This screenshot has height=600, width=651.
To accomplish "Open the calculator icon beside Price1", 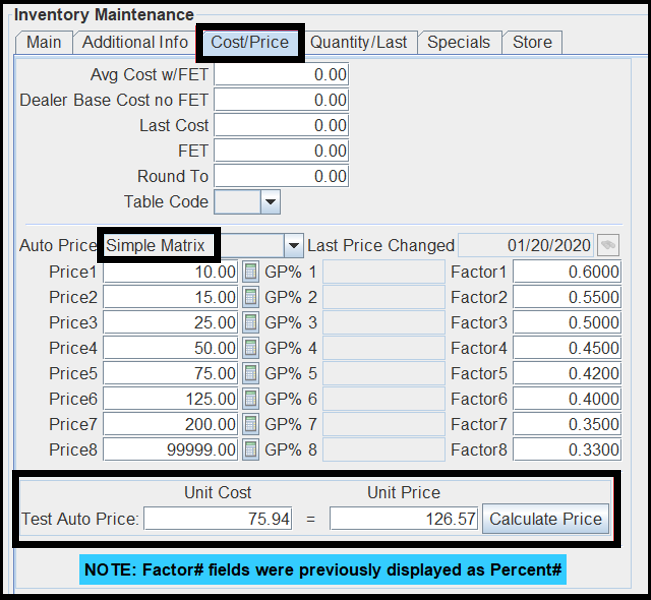I will click(x=250, y=272).
